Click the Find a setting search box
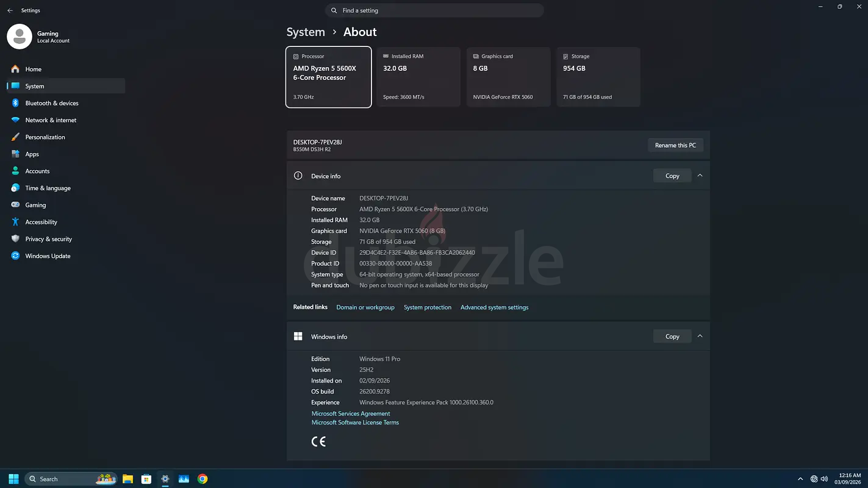Screen dimensions: 868x488 (x=434, y=10)
